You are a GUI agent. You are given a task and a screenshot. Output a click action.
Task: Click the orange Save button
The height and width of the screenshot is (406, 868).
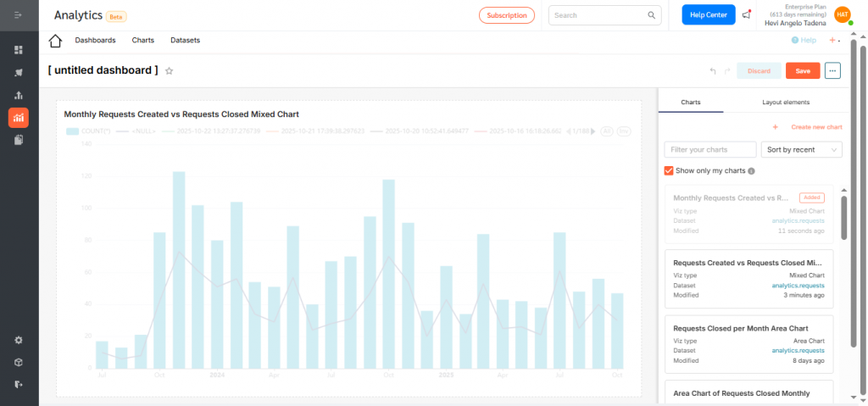(803, 71)
